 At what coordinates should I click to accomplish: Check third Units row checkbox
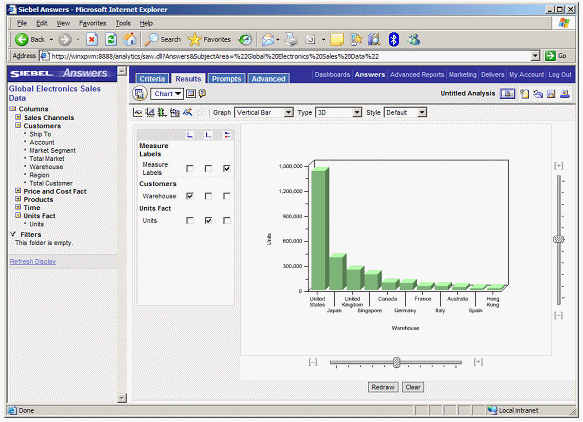click(x=226, y=220)
